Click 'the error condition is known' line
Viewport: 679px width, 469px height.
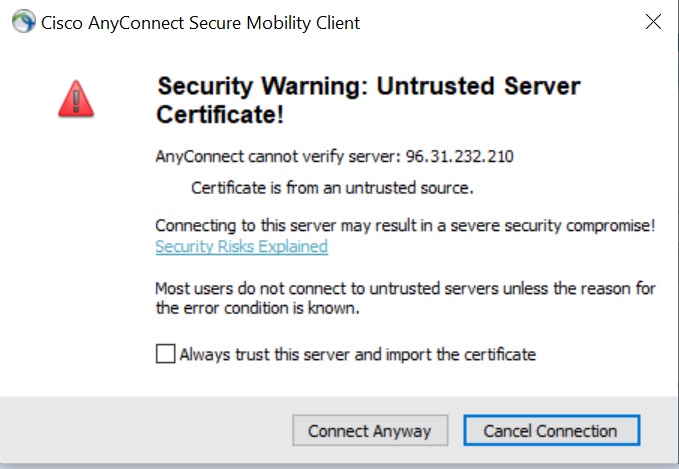(x=258, y=308)
